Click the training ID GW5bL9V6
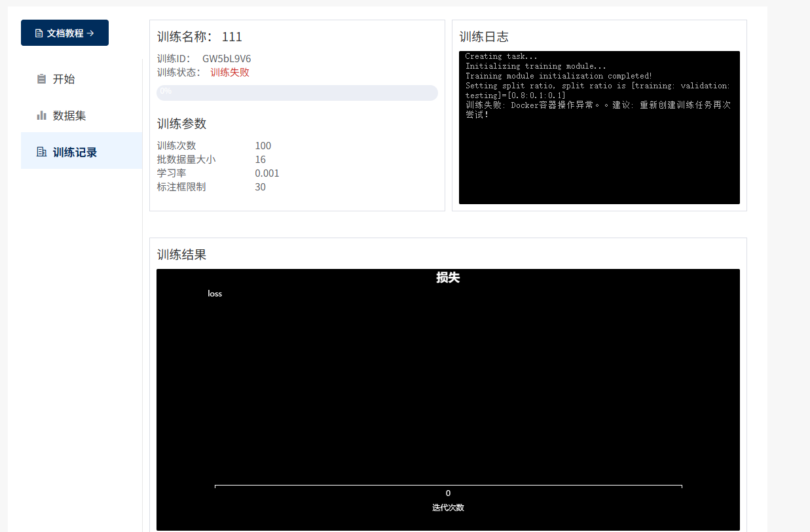810x532 pixels. tap(227, 58)
